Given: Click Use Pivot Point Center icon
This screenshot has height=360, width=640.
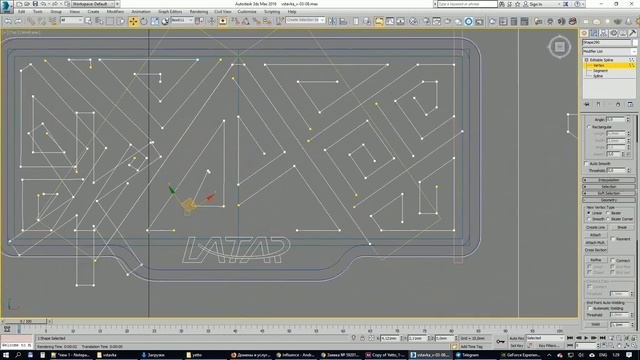Looking at the screenshot, I should click(200, 21).
